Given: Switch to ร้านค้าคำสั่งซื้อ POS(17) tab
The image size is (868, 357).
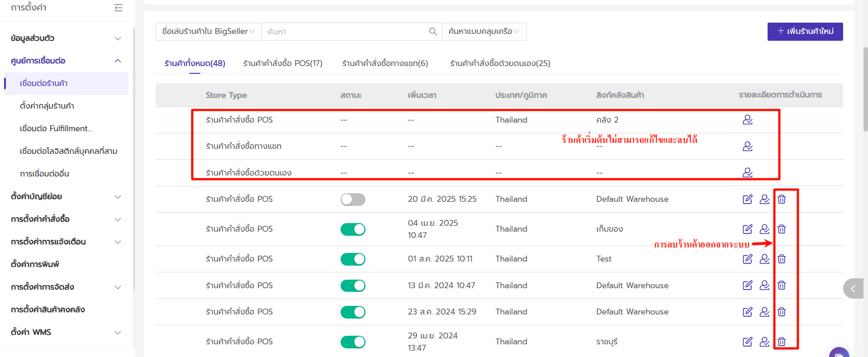Looking at the screenshot, I should pos(283,63).
